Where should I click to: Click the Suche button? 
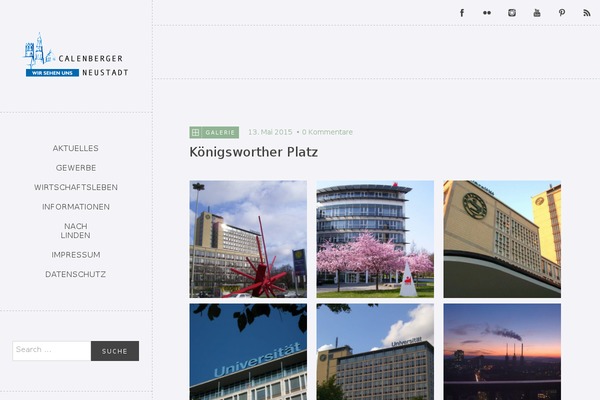click(115, 351)
